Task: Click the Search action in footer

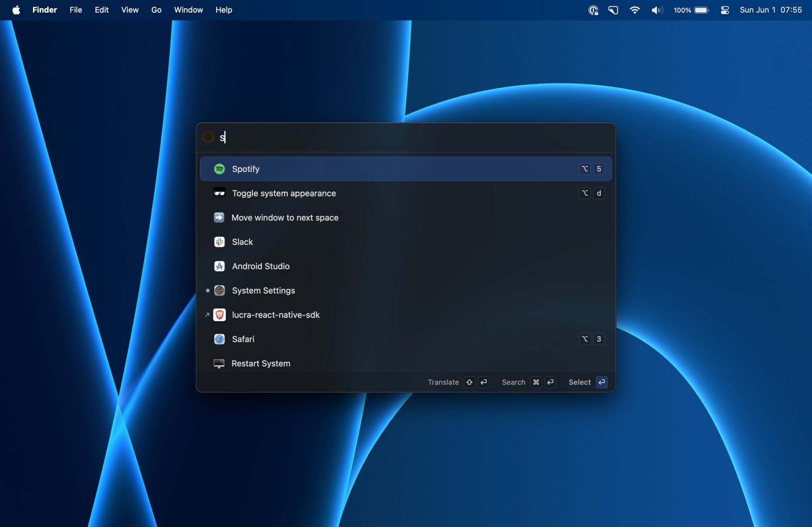Action: click(514, 382)
